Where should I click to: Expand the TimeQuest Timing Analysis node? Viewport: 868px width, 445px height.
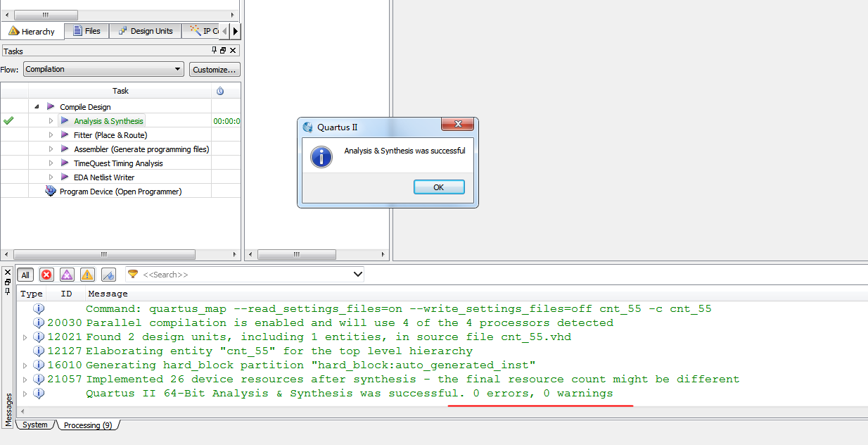click(x=51, y=163)
